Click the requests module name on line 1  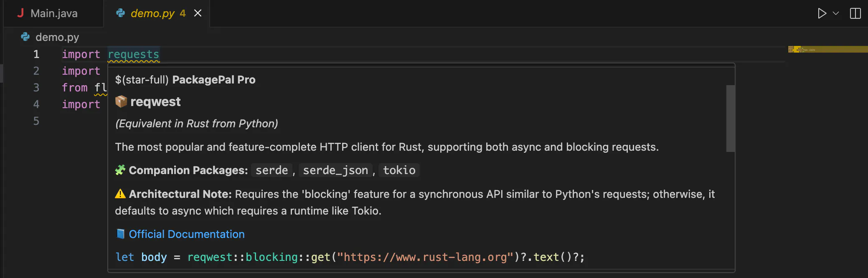point(134,54)
